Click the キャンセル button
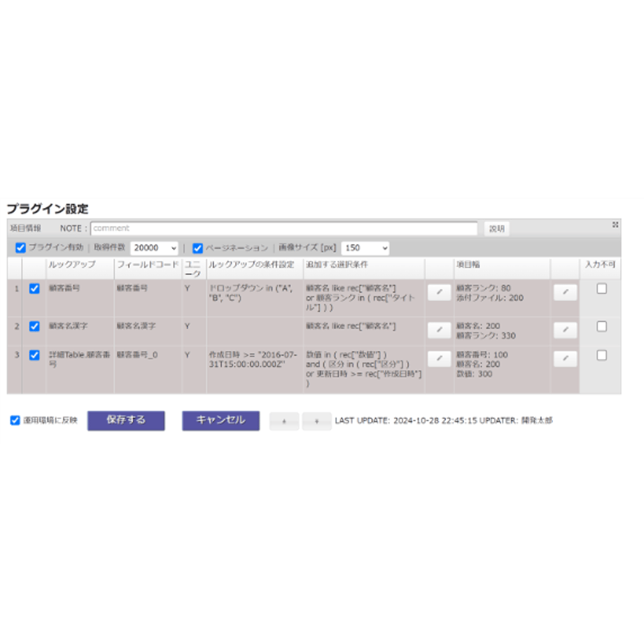Image resolution: width=644 pixels, height=644 pixels. click(221, 421)
